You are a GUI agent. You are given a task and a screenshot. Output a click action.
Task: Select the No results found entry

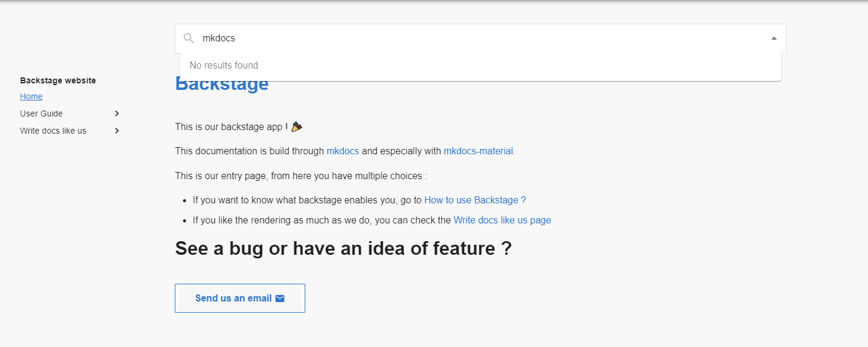pos(223,65)
